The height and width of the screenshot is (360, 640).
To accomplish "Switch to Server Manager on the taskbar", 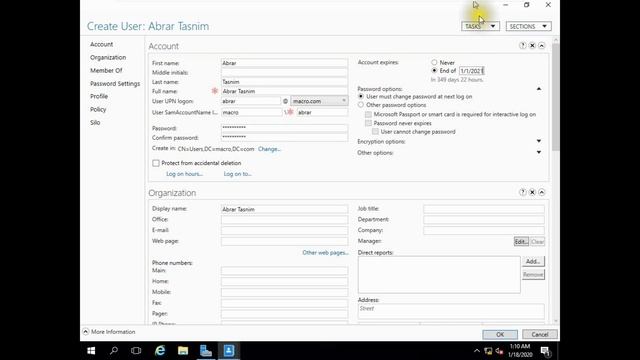I will coord(206,351).
